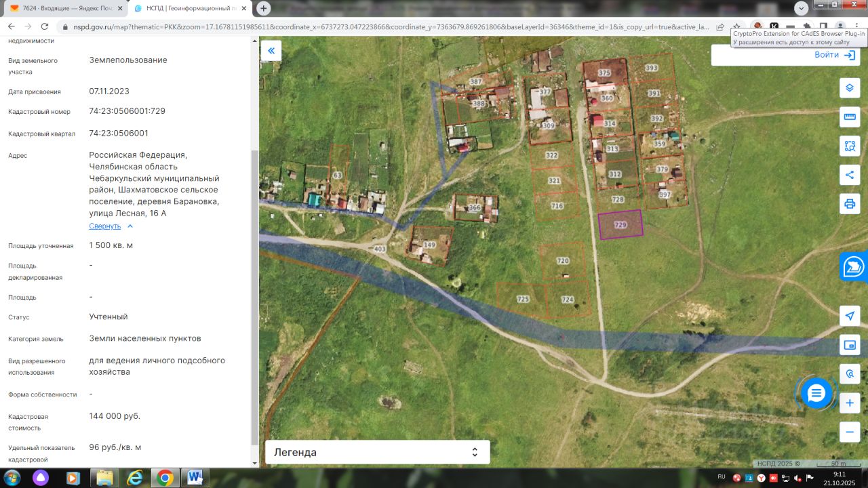Open the map layers panel
This screenshot has height=488, width=868.
pos(850,88)
